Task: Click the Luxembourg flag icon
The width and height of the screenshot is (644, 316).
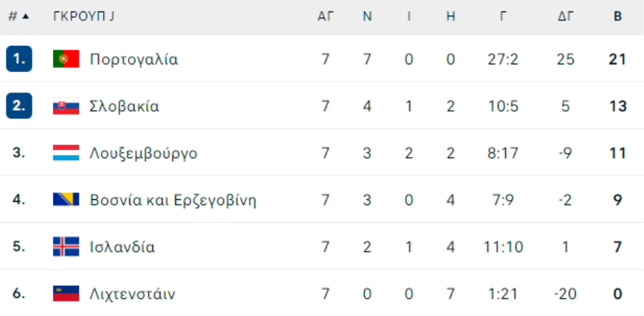Action: pyautogui.click(x=66, y=153)
